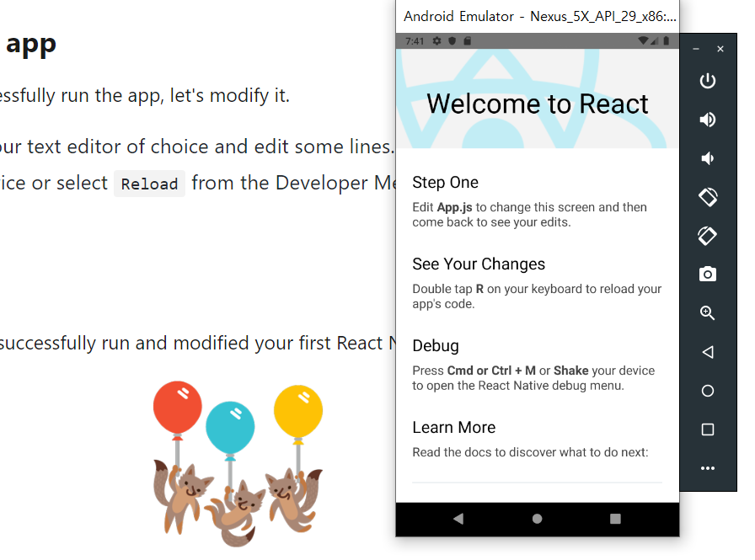Rotate the emulator right

coord(707,236)
